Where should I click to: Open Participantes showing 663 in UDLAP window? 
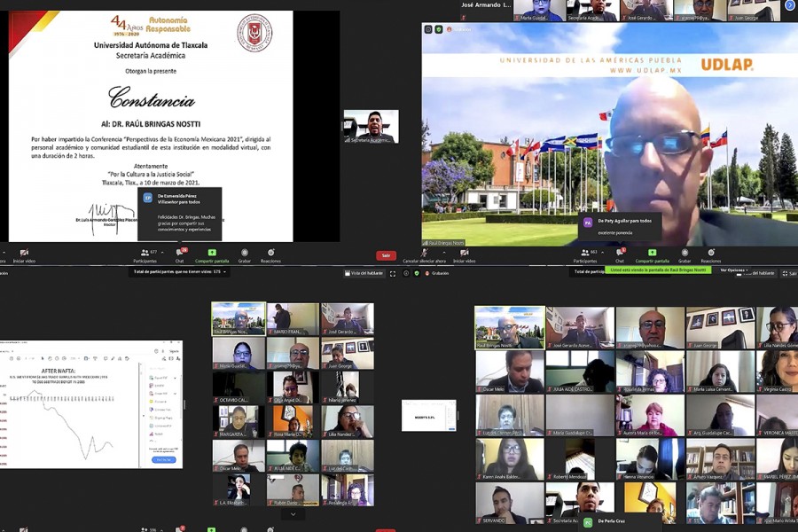(x=586, y=255)
